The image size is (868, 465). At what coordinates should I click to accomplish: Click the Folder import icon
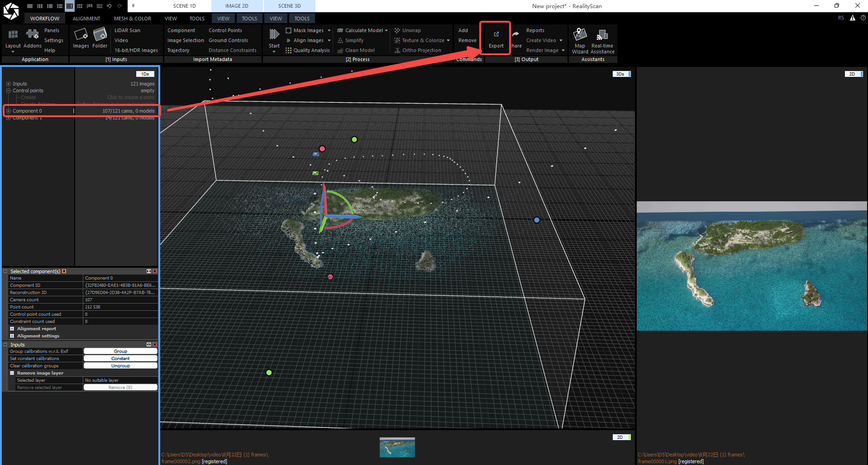100,34
